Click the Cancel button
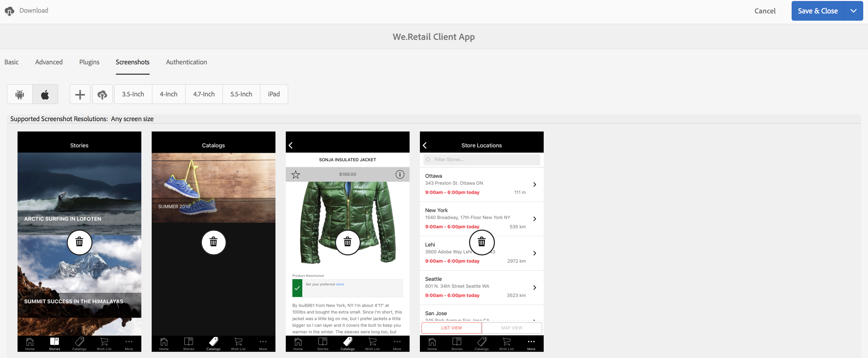The height and width of the screenshot is (358, 868). point(765,11)
